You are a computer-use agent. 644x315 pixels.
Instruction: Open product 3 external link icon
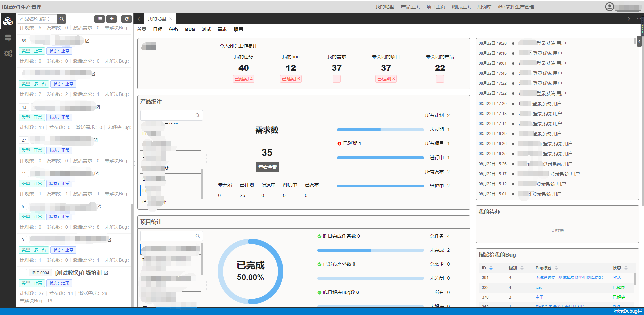pos(109,240)
